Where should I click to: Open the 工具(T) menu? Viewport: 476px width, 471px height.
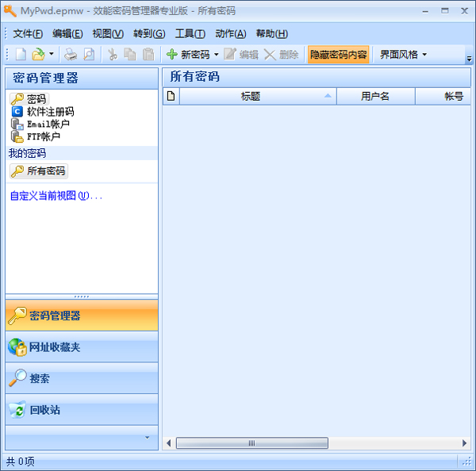pyautogui.click(x=190, y=33)
